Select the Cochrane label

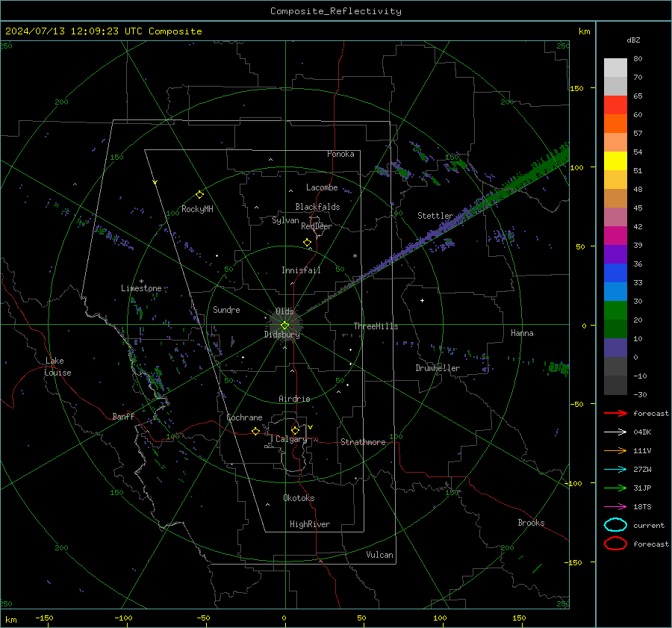pos(244,417)
